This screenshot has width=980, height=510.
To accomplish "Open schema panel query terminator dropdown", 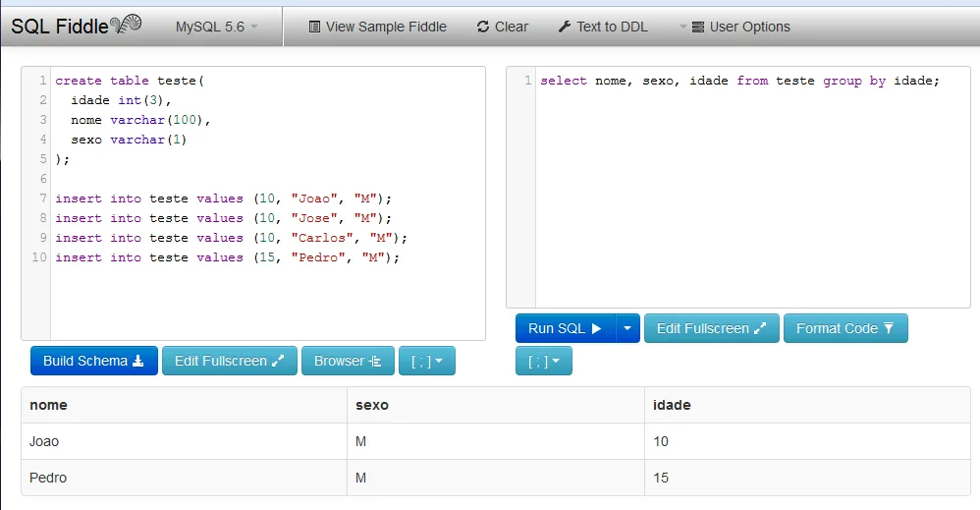I will click(426, 361).
